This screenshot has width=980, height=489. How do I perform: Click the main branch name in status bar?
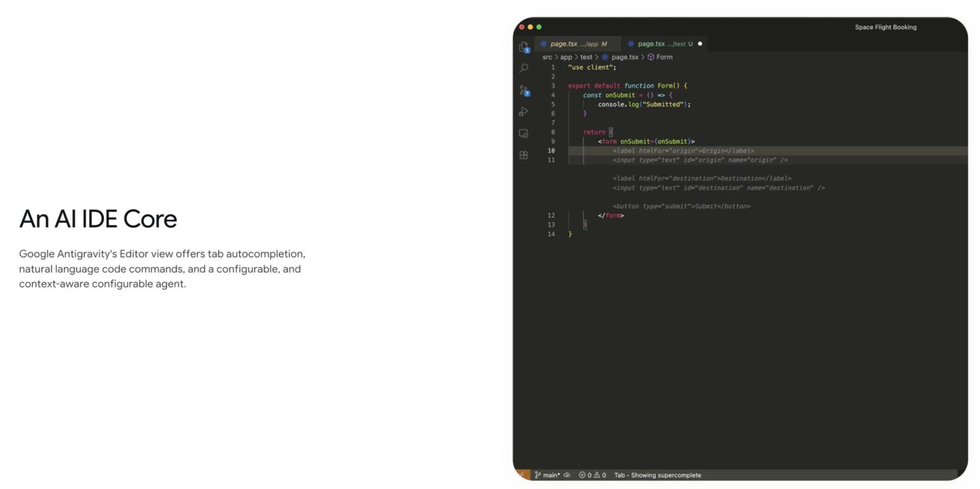(x=551, y=475)
